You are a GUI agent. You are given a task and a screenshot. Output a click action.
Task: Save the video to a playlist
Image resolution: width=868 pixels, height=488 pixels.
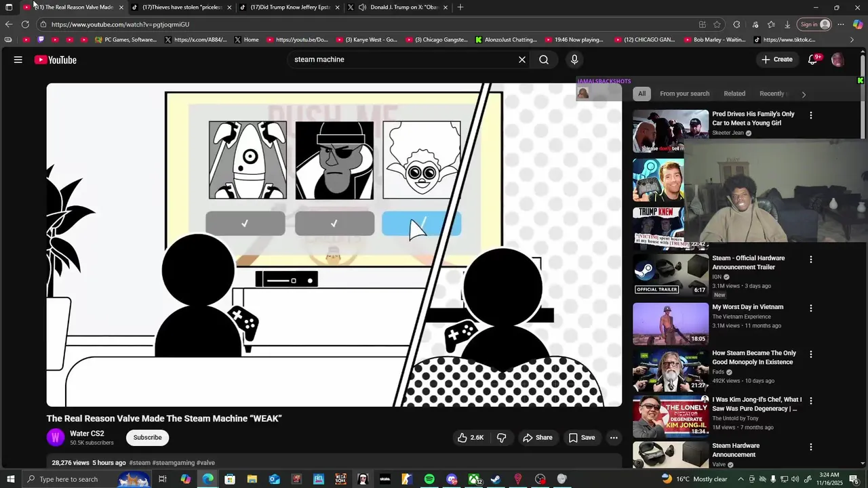pos(582,438)
